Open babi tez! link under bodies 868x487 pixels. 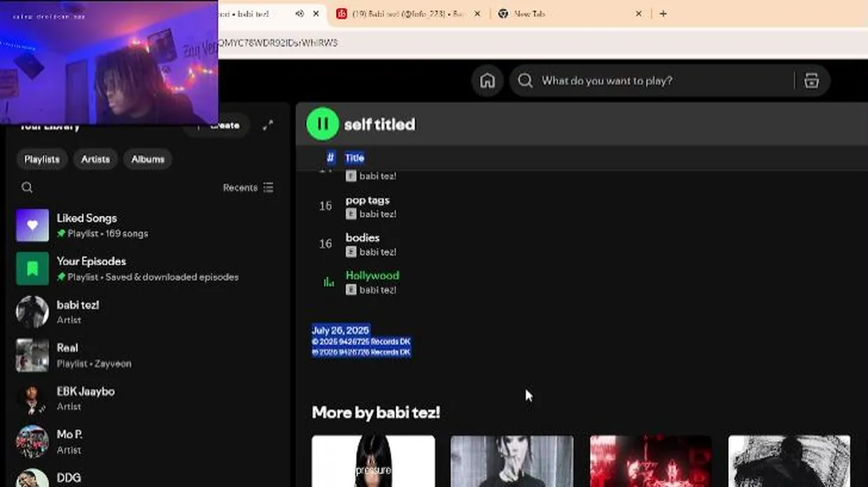(x=377, y=252)
